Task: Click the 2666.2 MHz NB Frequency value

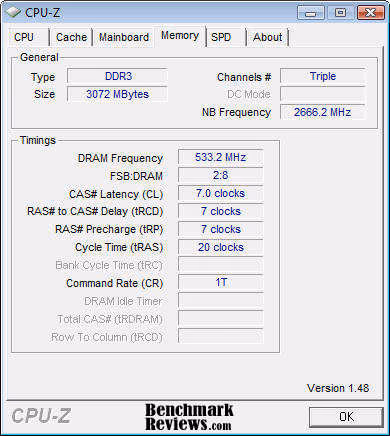Action: 323,112
